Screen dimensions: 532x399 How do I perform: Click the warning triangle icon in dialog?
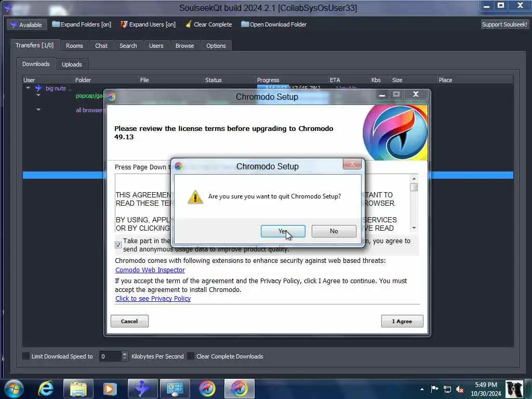pos(195,197)
